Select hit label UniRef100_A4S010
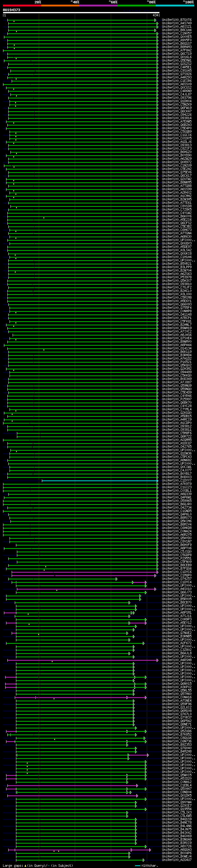This screenshot has width=197, height=868. click(x=177, y=589)
